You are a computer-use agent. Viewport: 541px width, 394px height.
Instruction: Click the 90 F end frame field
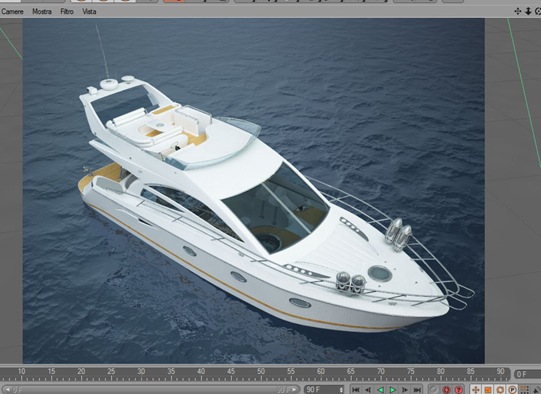[x=324, y=390]
